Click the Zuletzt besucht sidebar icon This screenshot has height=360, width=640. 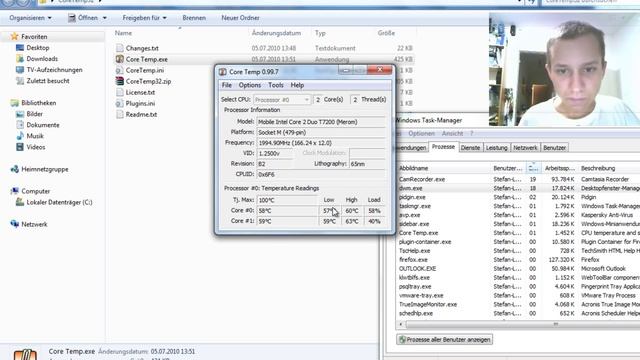pyautogui.click(x=20, y=81)
